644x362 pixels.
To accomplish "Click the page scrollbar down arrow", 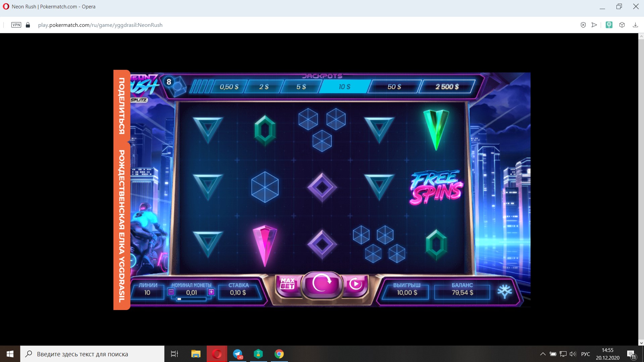I will coord(641,343).
